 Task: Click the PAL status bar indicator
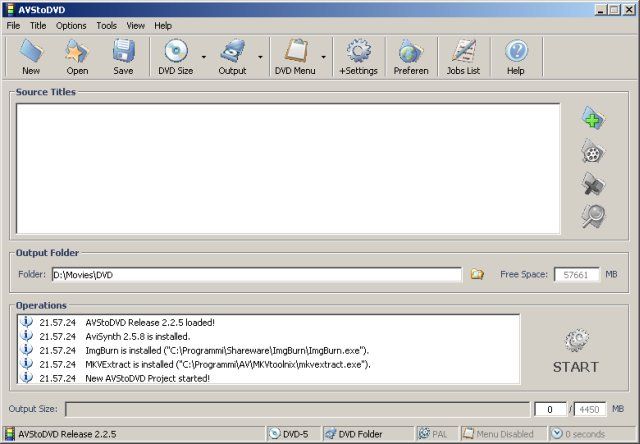coord(437,434)
